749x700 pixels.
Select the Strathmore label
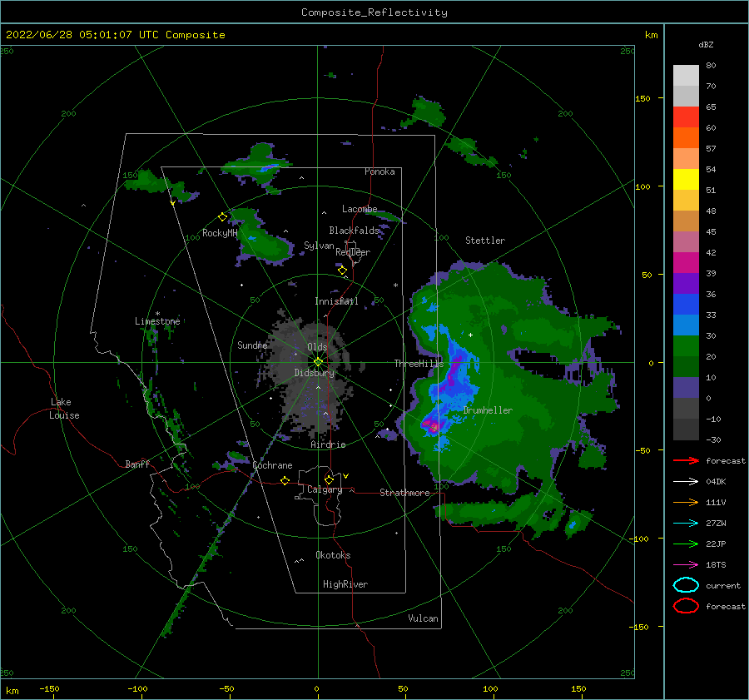coord(404,493)
